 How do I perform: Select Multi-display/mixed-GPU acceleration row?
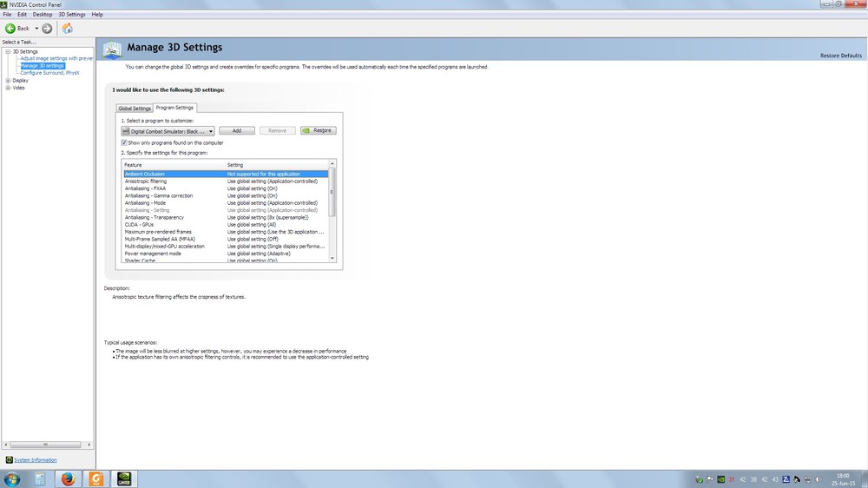(x=226, y=246)
